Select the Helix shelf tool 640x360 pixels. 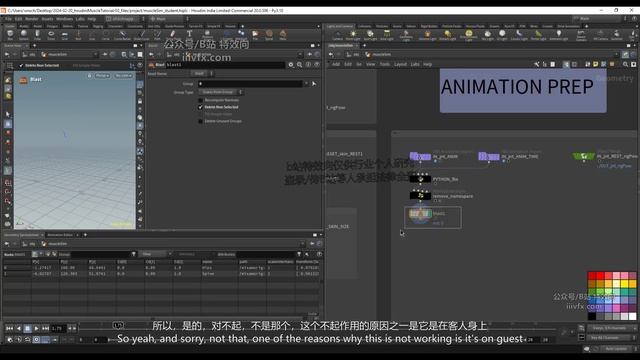(x=282, y=35)
